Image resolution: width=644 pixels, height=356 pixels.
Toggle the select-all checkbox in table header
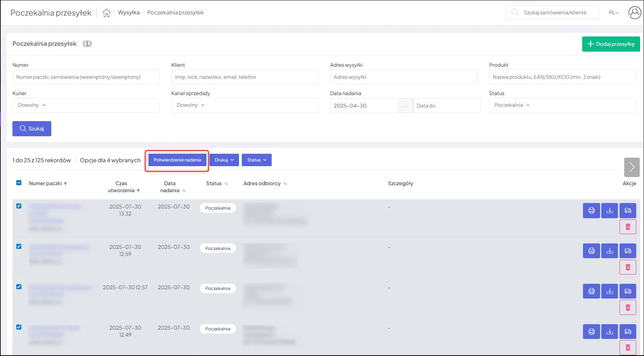pyautogui.click(x=19, y=183)
